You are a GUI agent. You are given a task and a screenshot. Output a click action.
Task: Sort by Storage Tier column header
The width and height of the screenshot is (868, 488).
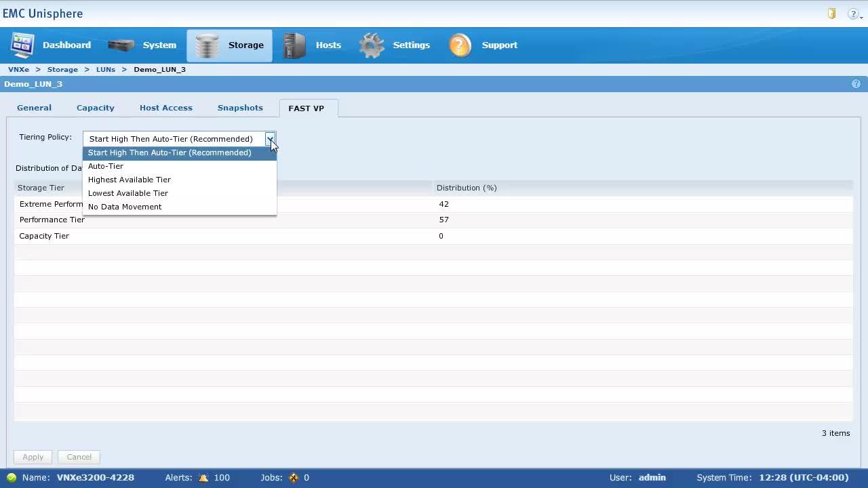point(224,188)
